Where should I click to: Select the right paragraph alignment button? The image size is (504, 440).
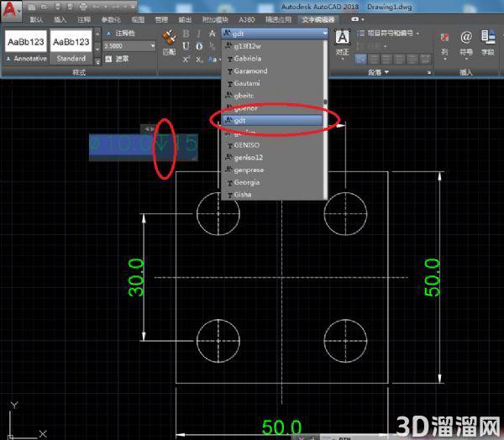tap(399, 59)
